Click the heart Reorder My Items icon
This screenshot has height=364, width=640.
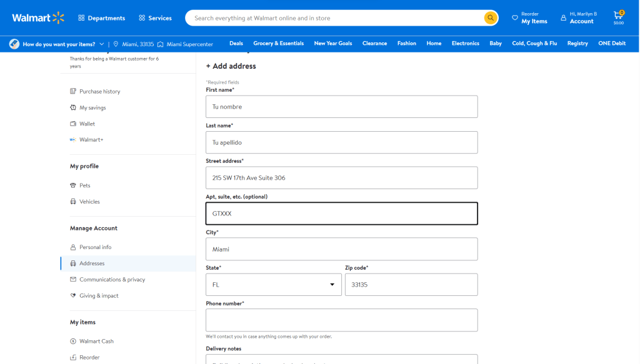515,18
